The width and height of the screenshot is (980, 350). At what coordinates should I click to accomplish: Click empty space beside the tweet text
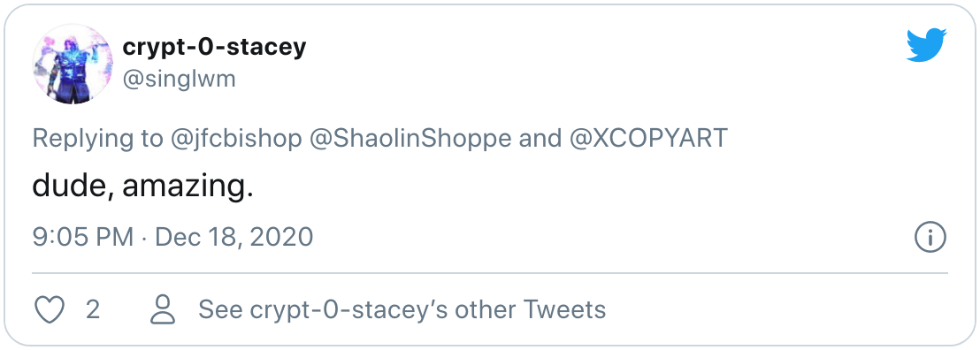coord(563,186)
